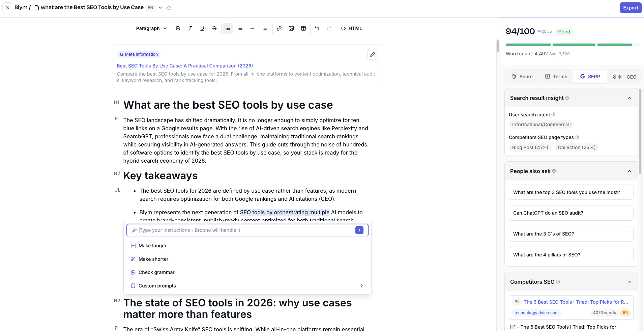
Task: Collapse the Search result insight section
Action: 629,98
